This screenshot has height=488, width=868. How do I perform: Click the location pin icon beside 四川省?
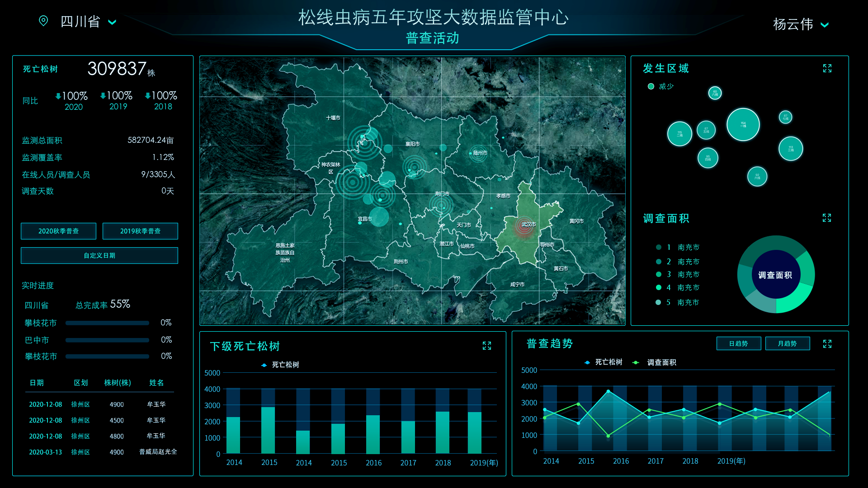(x=43, y=21)
